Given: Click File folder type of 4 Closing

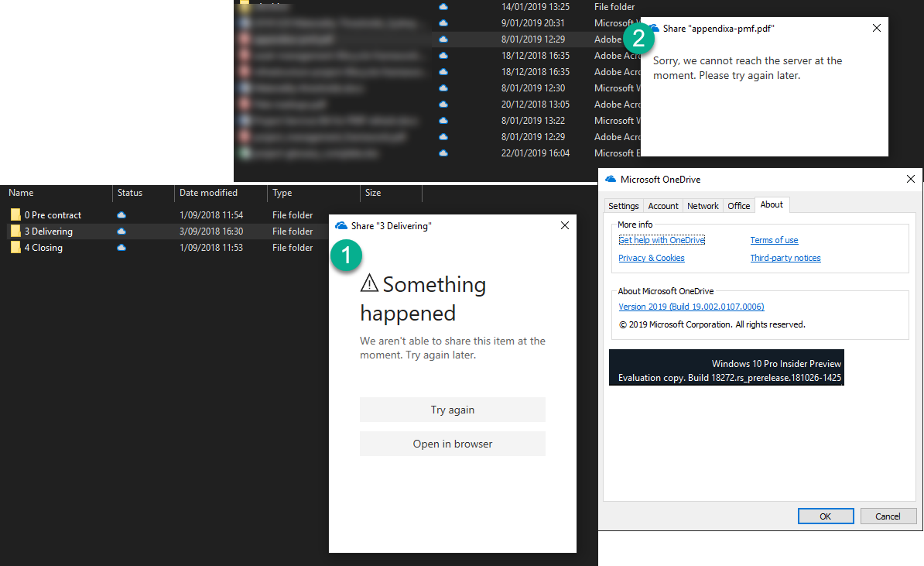Looking at the screenshot, I should 293,248.
